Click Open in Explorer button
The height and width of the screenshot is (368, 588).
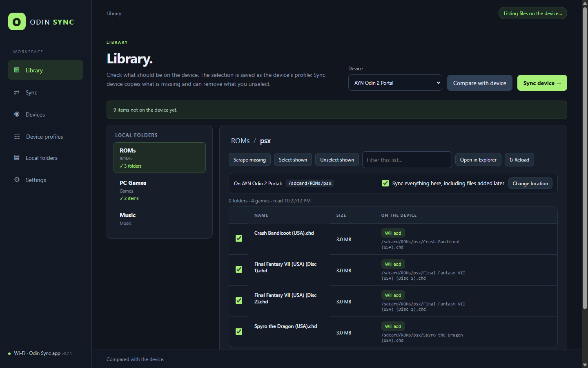pos(478,160)
